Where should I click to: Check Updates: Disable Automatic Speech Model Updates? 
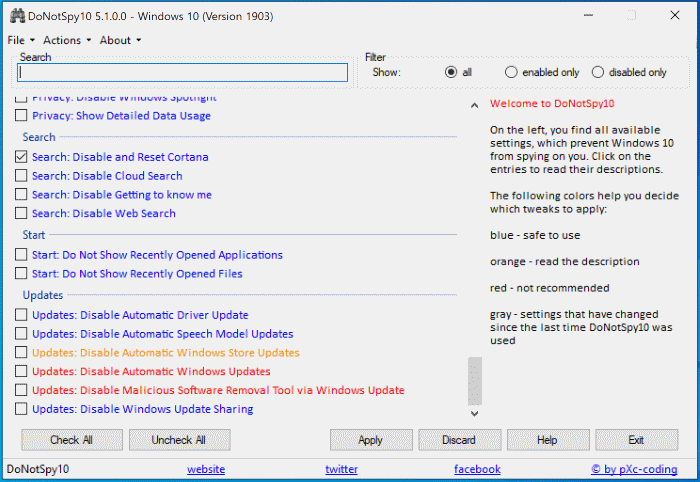pyautogui.click(x=21, y=333)
